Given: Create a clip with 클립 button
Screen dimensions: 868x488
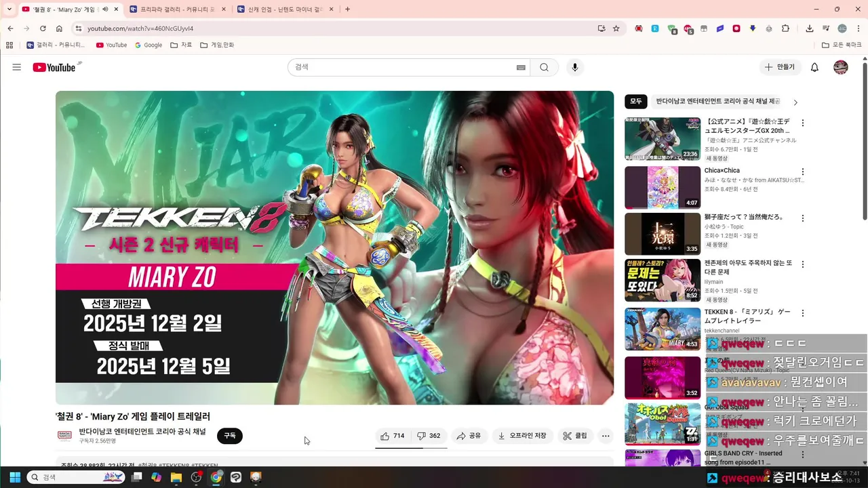Looking at the screenshot, I should pos(575,436).
